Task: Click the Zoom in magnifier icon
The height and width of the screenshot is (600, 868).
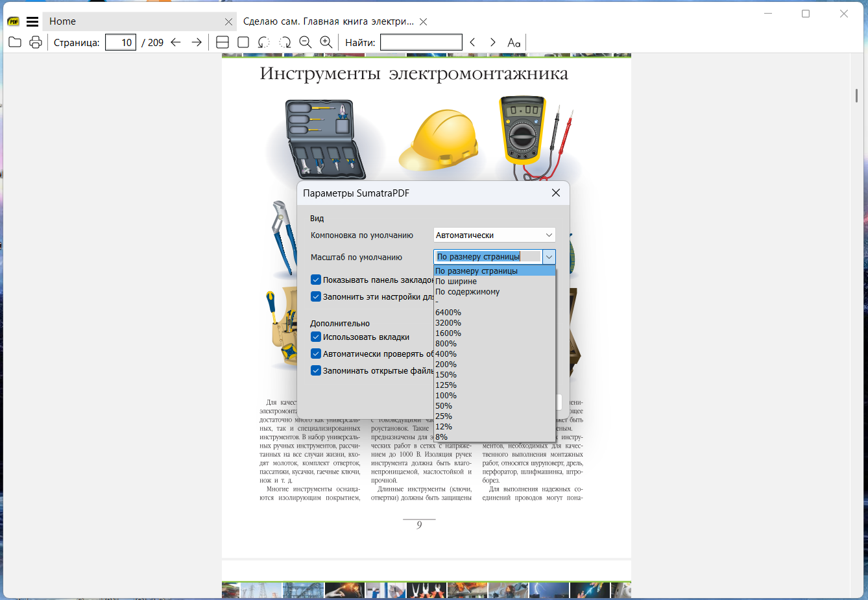Action: click(326, 43)
